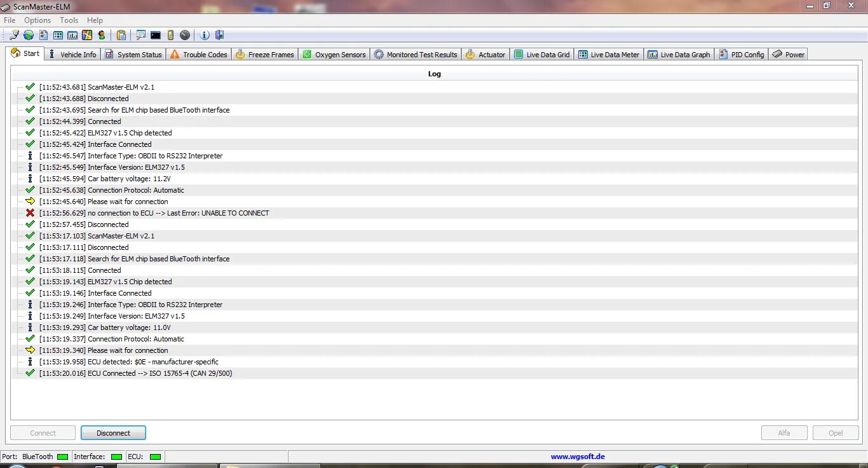868x468 pixels.
Task: Click the connect plug icon in the toolbar
Action: 14,35
